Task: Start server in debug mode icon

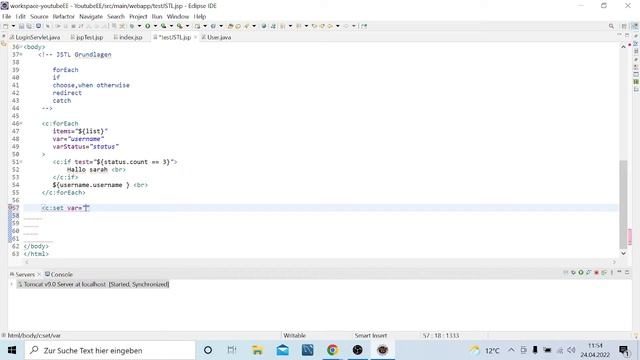Action: tap(573, 272)
